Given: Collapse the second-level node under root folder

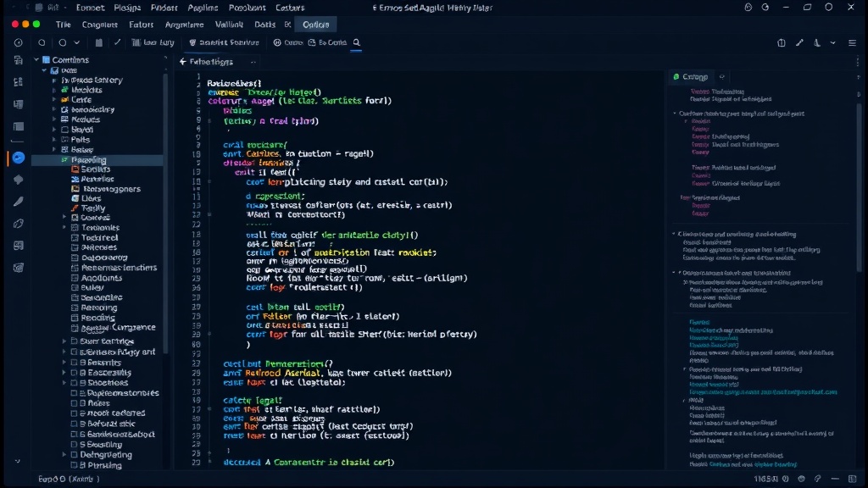Looking at the screenshot, I should click(44, 70).
